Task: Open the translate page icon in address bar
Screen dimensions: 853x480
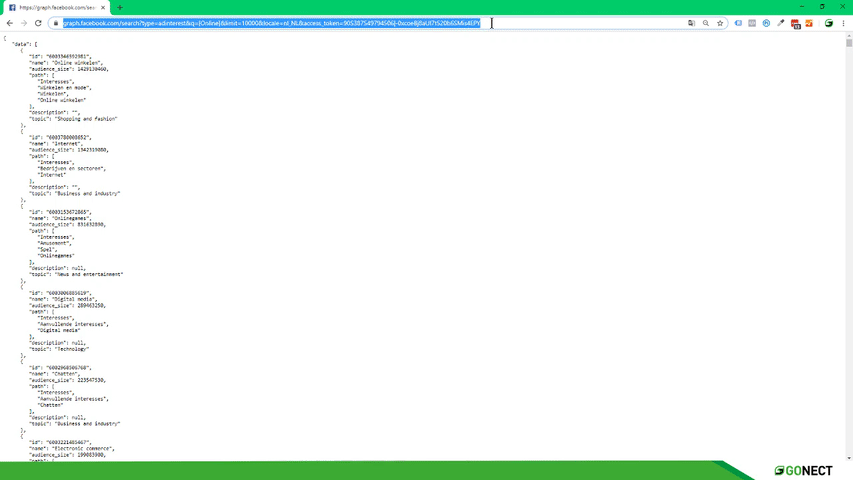Action: [x=691, y=23]
